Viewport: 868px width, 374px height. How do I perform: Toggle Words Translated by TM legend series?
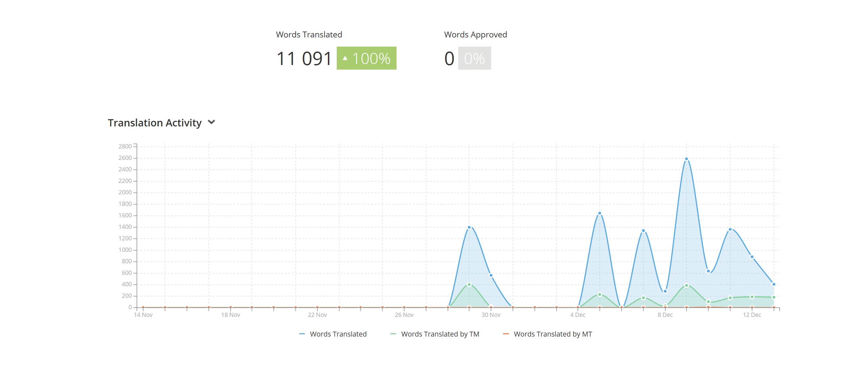point(440,334)
